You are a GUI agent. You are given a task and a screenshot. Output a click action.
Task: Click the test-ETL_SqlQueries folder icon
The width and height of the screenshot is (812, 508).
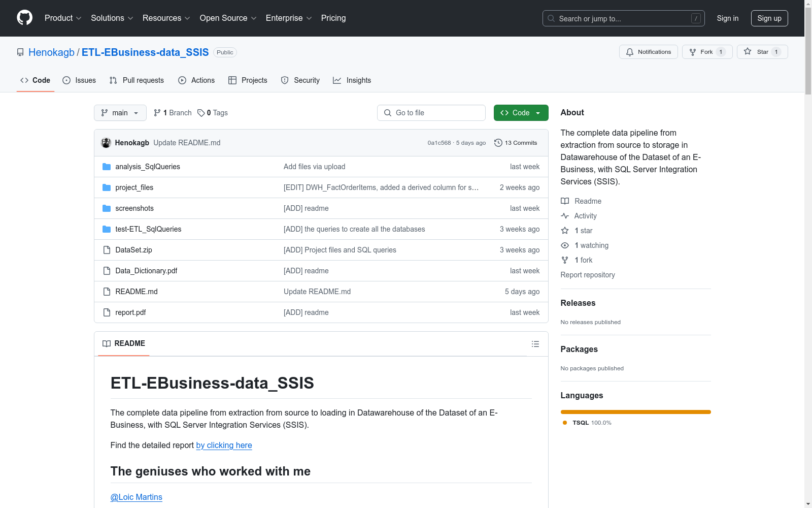tap(107, 229)
